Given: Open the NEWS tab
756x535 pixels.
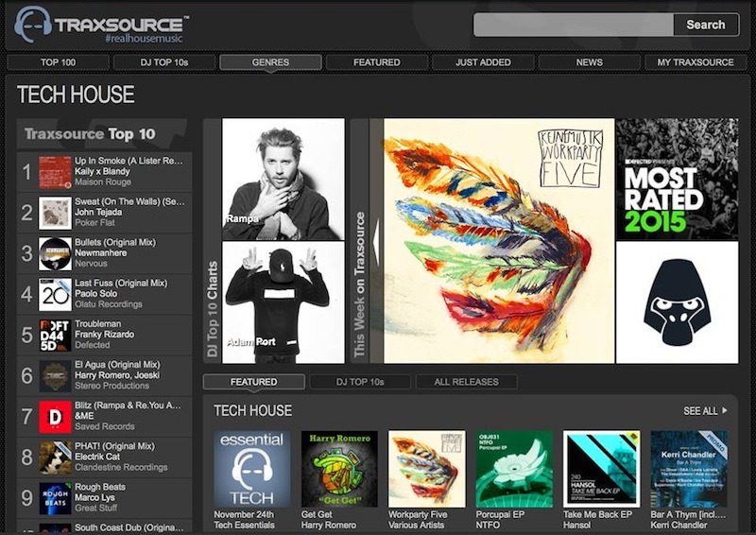Looking at the screenshot, I should click(x=589, y=62).
